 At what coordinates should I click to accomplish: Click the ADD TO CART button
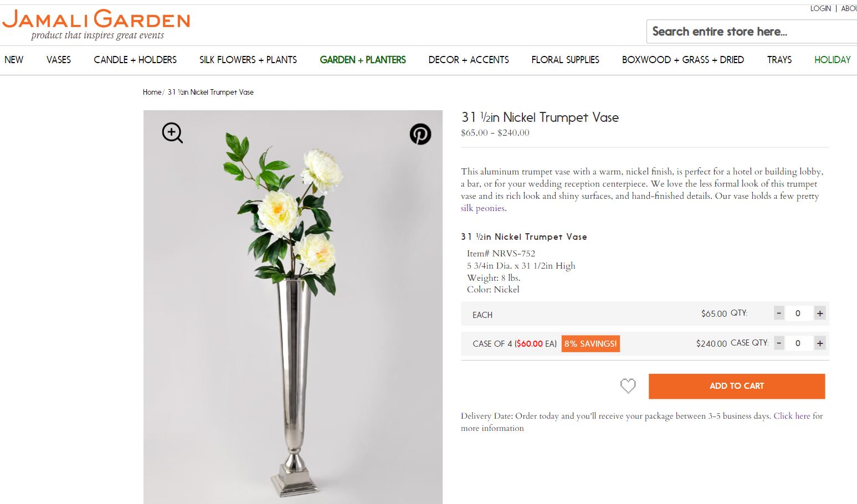coord(737,386)
